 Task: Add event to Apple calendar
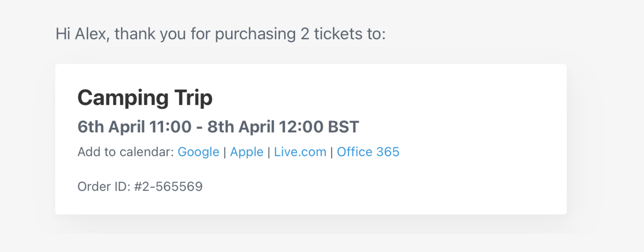click(x=247, y=152)
